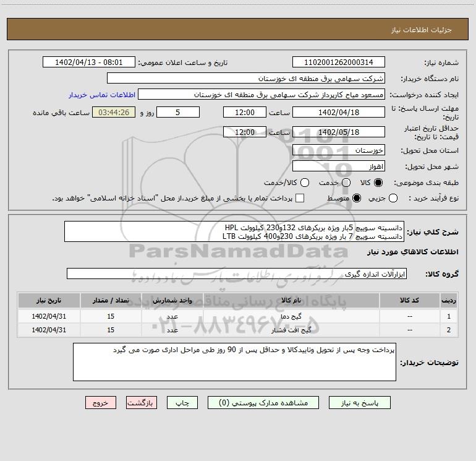Screen dimensions: 476x461
Task: Click the general description text area
Action: click(234, 231)
